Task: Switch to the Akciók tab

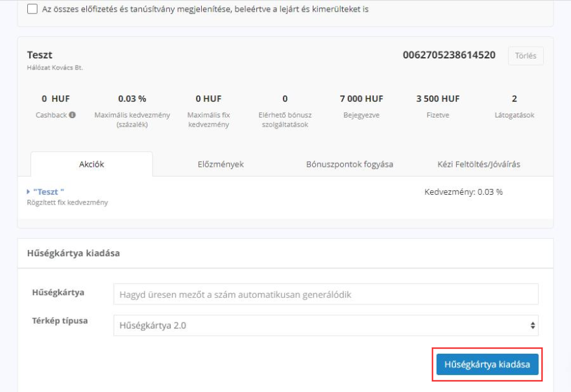Action: point(91,164)
